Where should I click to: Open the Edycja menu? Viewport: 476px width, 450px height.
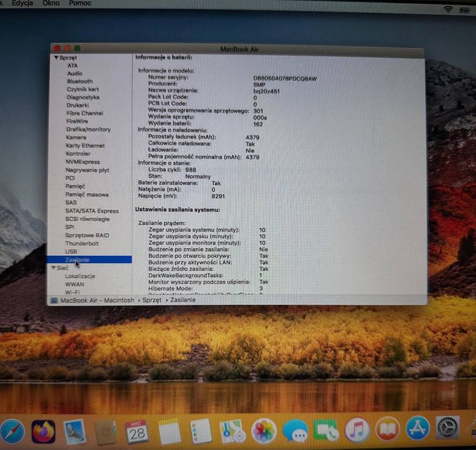coord(23,3)
